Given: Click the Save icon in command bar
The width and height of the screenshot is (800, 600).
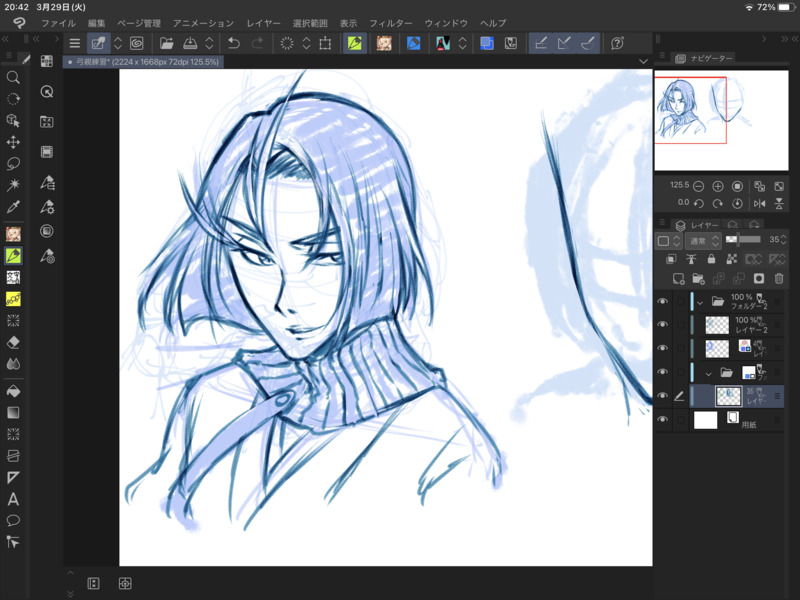Looking at the screenshot, I should (x=190, y=43).
